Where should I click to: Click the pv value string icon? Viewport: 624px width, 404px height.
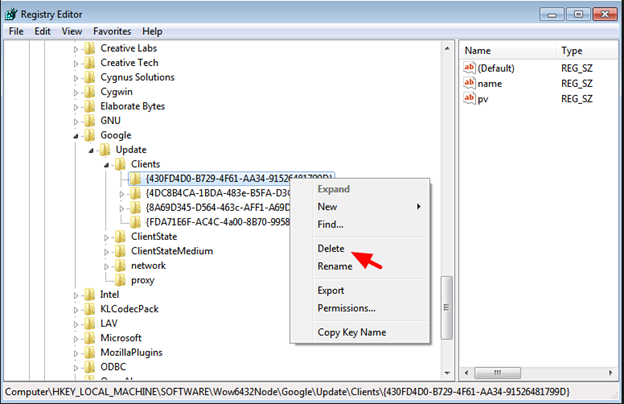(x=469, y=98)
